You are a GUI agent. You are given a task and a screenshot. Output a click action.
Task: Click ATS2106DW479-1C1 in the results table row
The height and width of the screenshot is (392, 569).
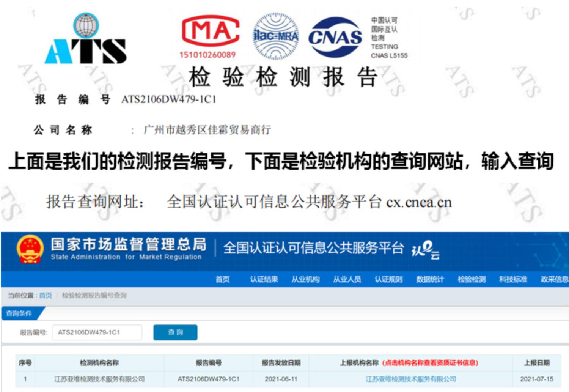pyautogui.click(x=209, y=379)
